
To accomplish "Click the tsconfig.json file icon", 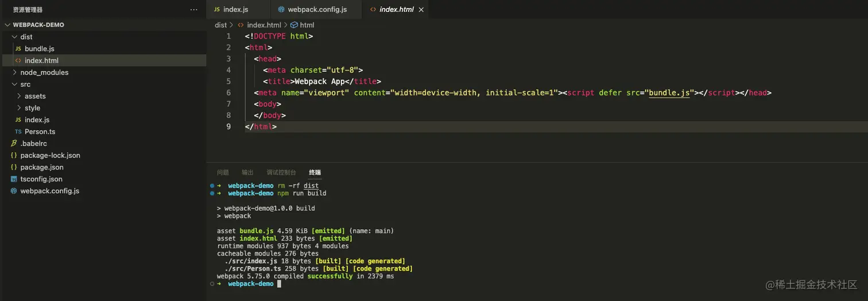I will (x=14, y=179).
